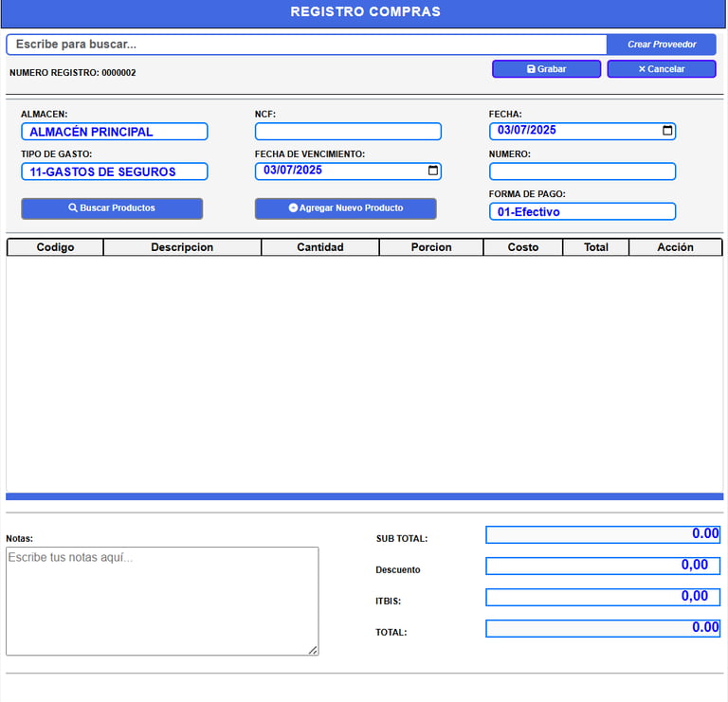The height and width of the screenshot is (702, 728).
Task: Click the Notas textarea resize handle
Action: (x=314, y=651)
